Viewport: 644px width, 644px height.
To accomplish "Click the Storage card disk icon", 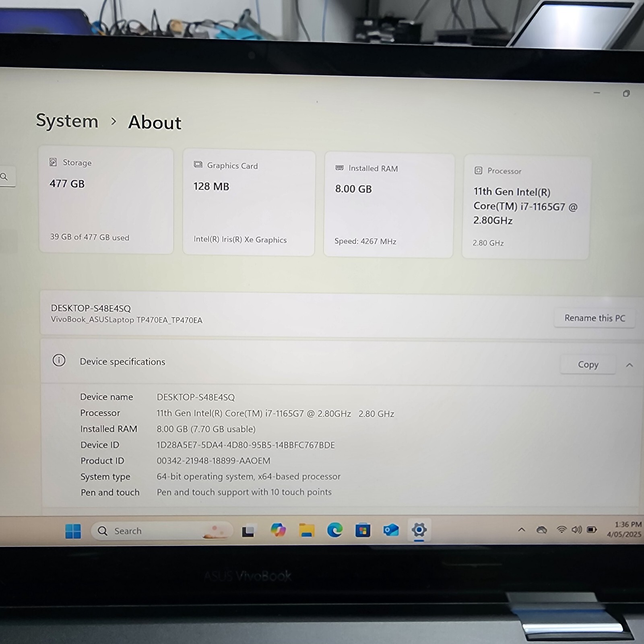I will [x=53, y=162].
